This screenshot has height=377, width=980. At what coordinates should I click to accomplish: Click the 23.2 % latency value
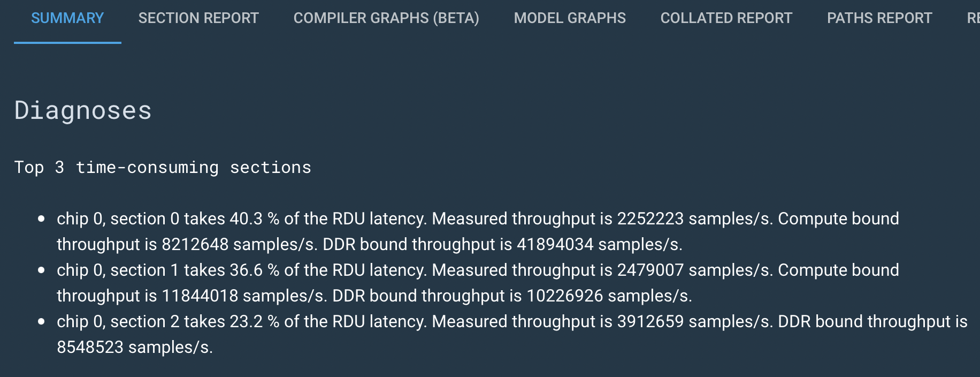(254, 321)
